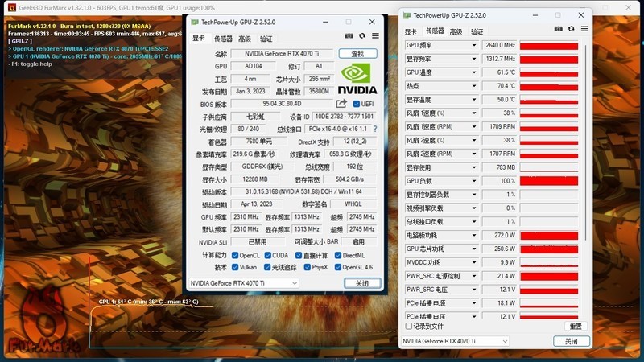Switch to 高级 tab in left GPU-Z window
644x362 pixels.
click(245, 39)
